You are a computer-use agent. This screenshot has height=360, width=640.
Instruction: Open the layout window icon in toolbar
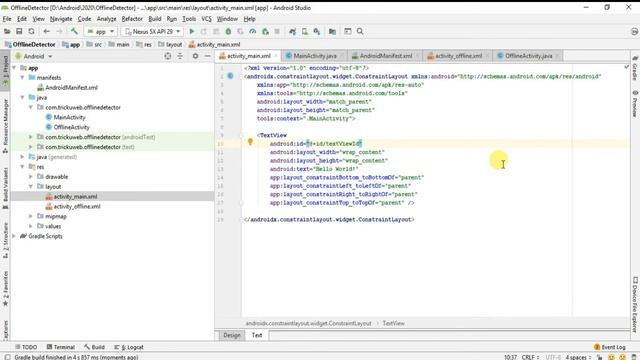[x=348, y=31]
